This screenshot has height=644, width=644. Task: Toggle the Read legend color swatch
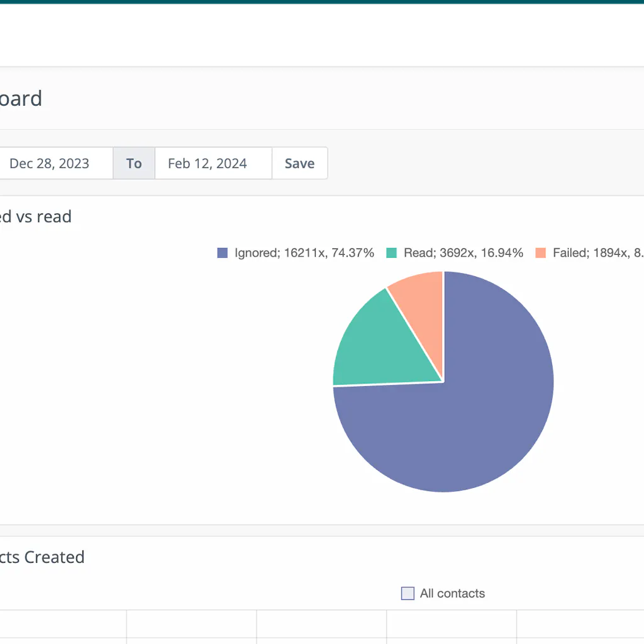click(391, 253)
